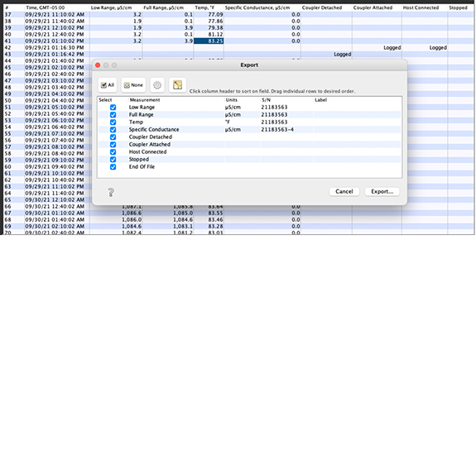The image size is (476, 476).
Task: Click the 1,083.1 full range value
Action: click(183, 227)
